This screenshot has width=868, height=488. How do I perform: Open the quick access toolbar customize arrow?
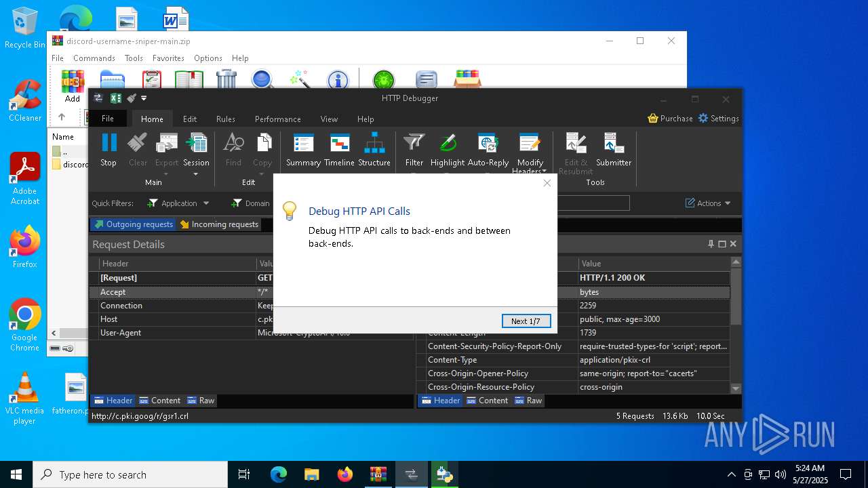point(144,98)
